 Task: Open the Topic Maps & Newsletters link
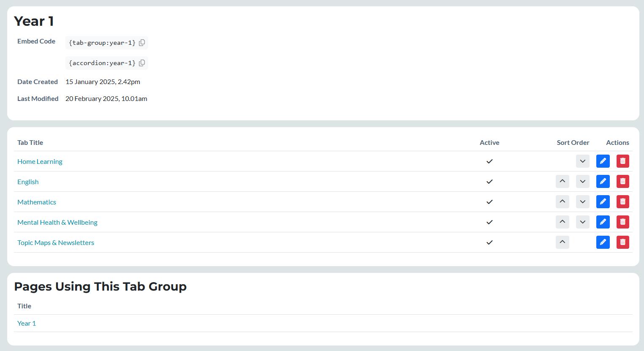[56, 242]
